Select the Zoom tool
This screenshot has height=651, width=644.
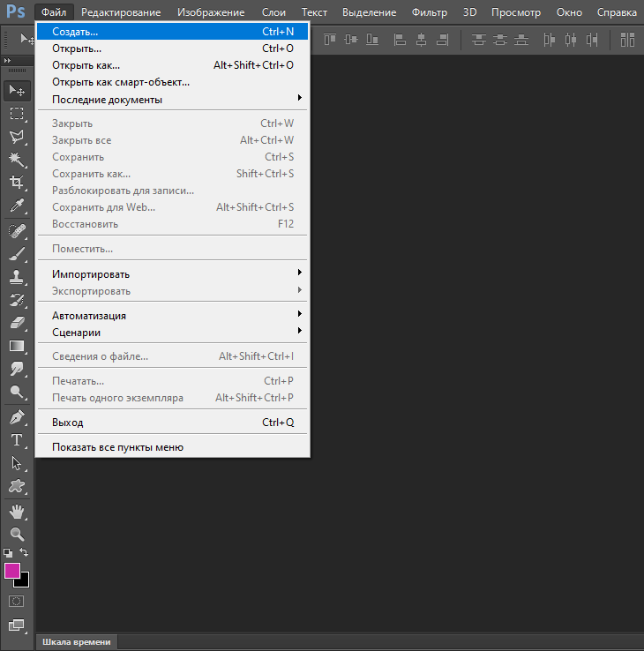click(x=17, y=534)
